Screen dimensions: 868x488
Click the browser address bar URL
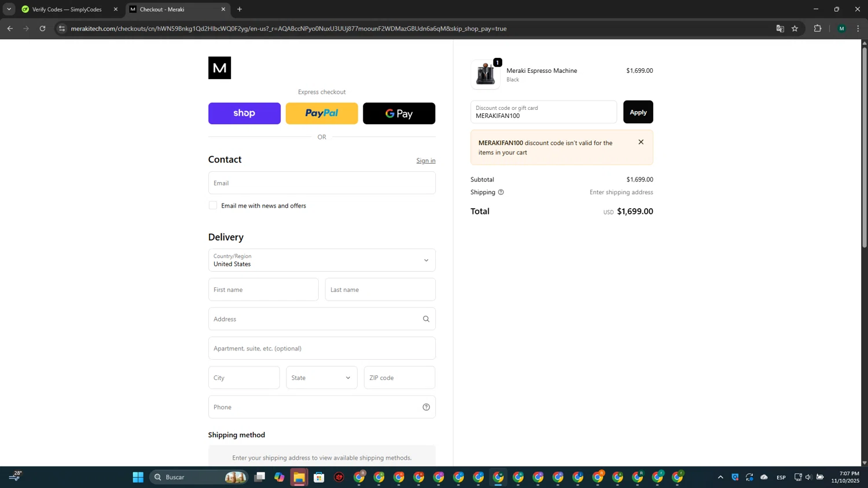pyautogui.click(x=288, y=28)
